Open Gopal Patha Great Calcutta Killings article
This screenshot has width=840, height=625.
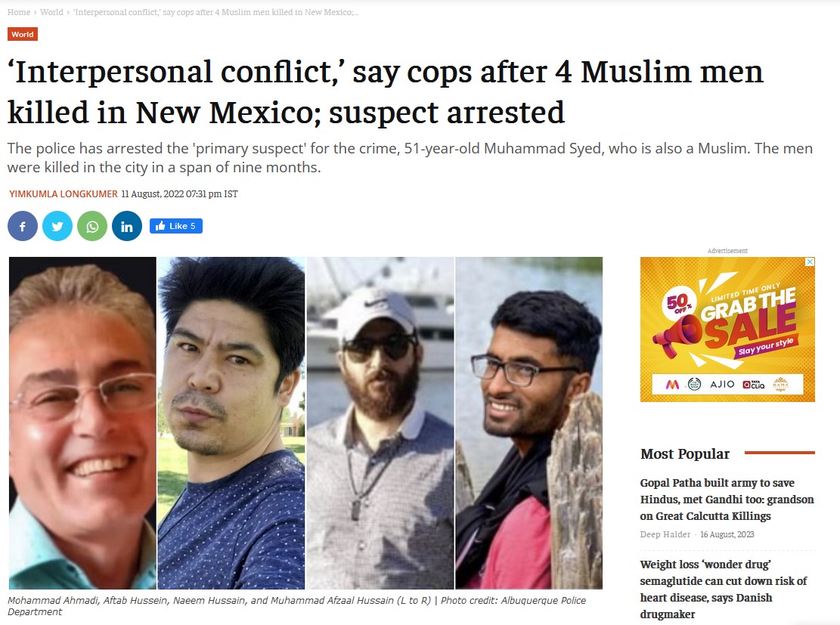click(x=727, y=499)
